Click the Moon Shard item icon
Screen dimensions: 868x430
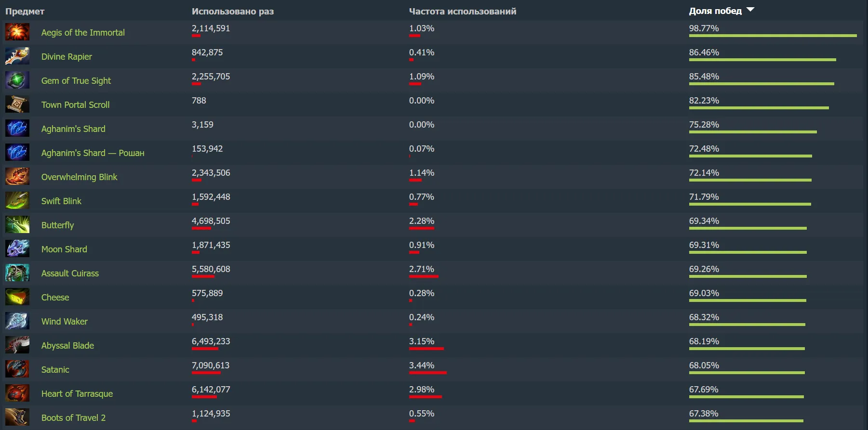tap(17, 248)
